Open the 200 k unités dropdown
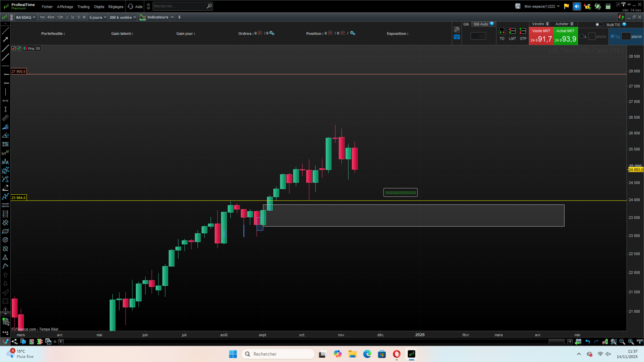Viewport: 644px width, 362px height. pyautogui.click(x=122, y=17)
